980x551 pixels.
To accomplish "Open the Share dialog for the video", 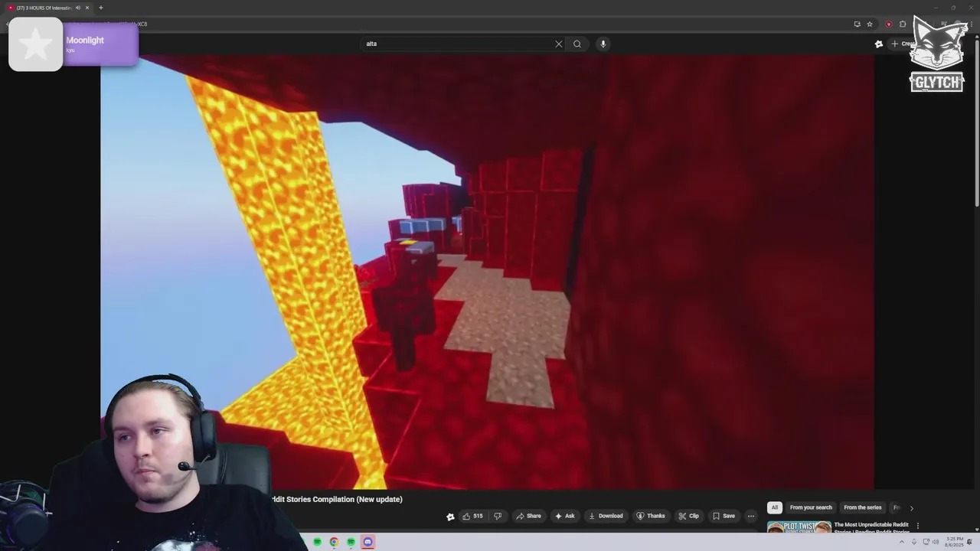I will point(528,516).
